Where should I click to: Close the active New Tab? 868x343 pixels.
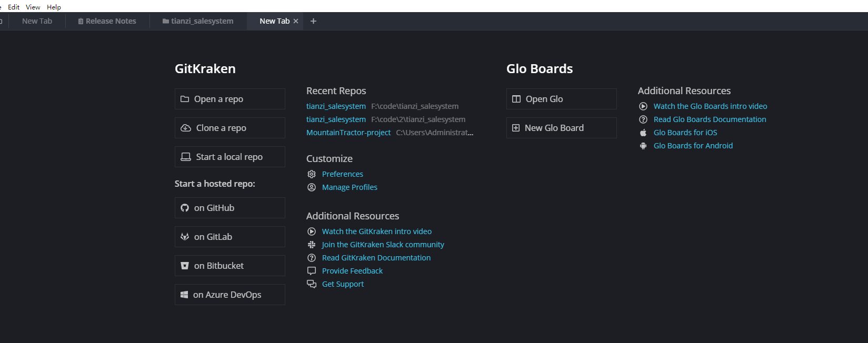(296, 21)
